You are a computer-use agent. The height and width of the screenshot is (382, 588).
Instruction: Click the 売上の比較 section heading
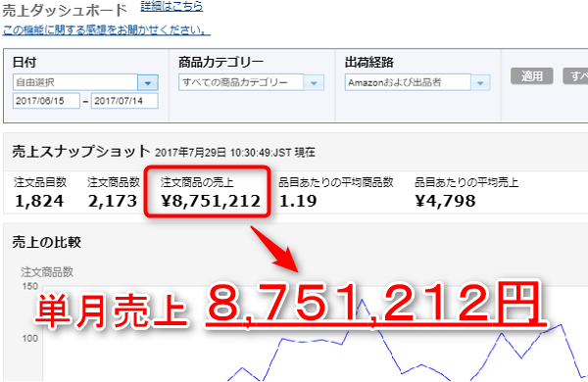(x=47, y=242)
